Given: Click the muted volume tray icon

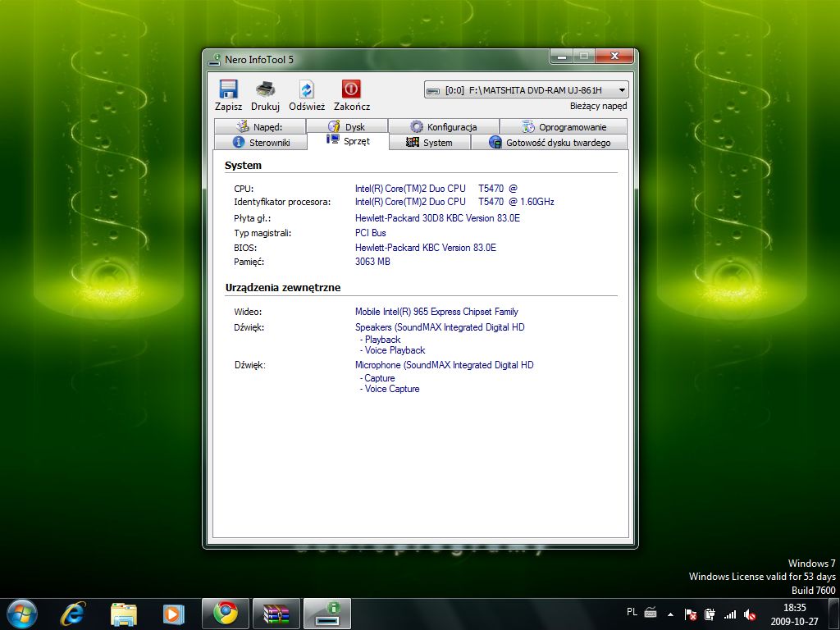Looking at the screenshot, I should click(750, 614).
